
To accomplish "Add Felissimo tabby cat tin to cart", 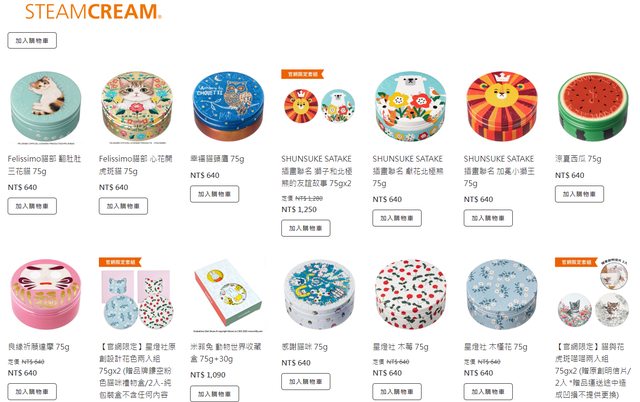I will point(123,206).
